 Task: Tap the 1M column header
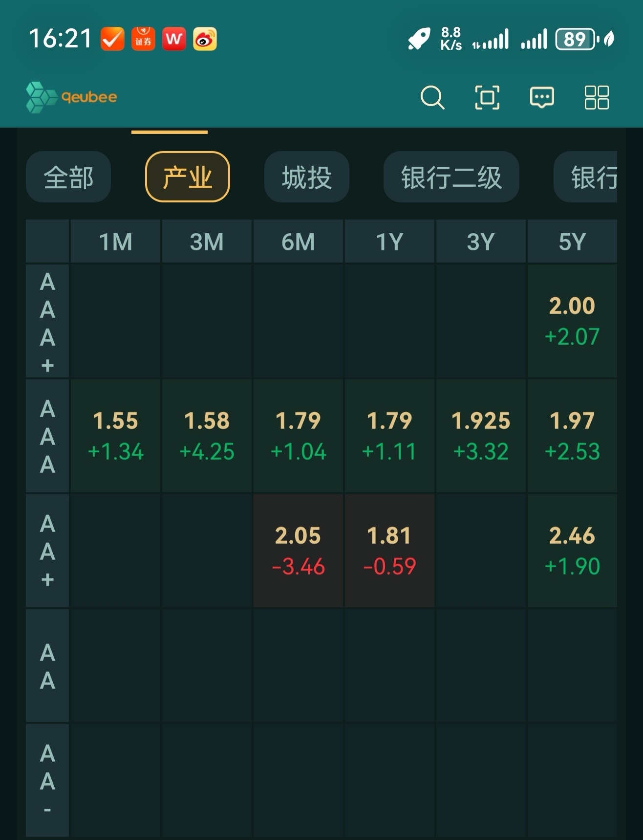116,242
